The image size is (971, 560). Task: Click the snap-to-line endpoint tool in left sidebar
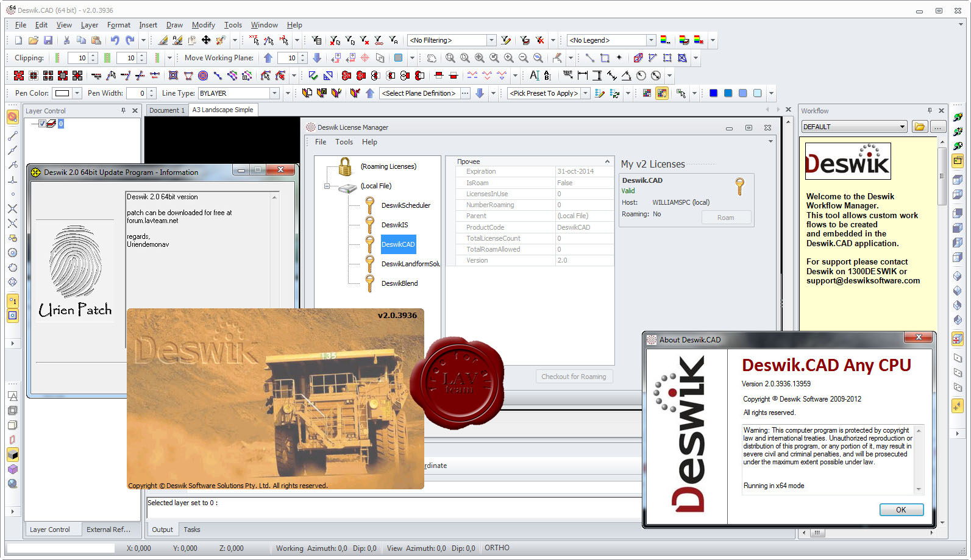click(12, 135)
